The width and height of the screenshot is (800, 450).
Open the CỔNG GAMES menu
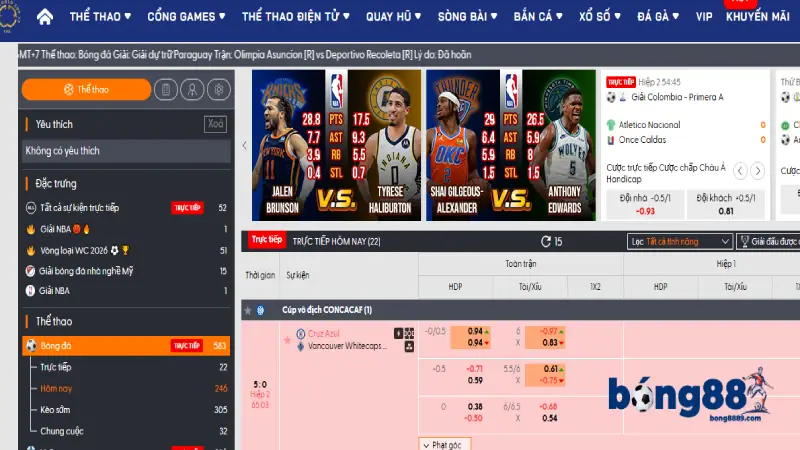click(x=186, y=17)
